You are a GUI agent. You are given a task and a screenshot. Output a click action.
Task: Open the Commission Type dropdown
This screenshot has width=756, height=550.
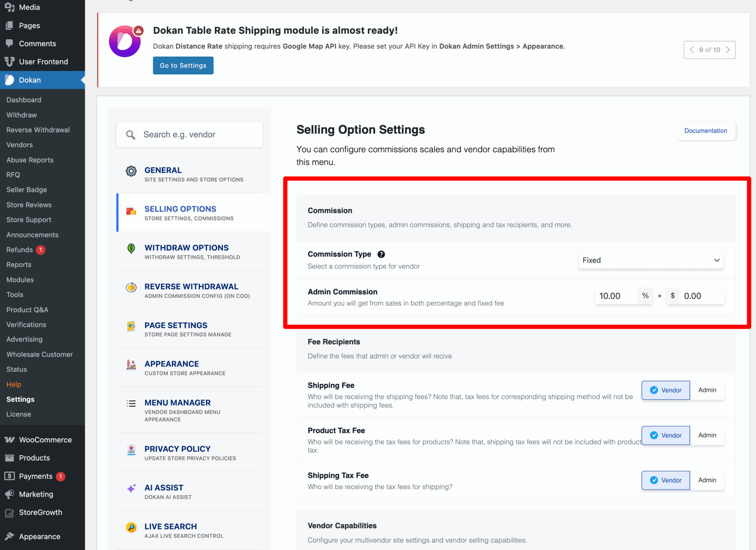click(651, 260)
